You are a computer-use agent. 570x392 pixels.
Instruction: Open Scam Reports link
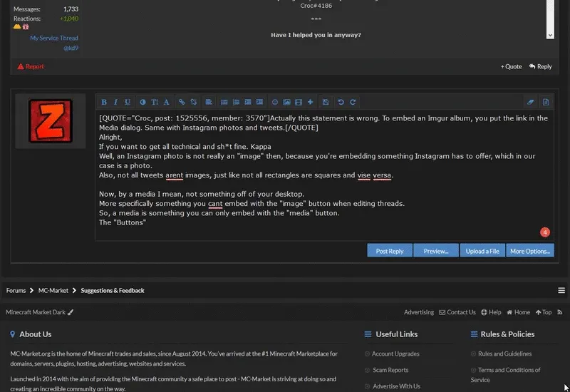[x=390, y=370]
